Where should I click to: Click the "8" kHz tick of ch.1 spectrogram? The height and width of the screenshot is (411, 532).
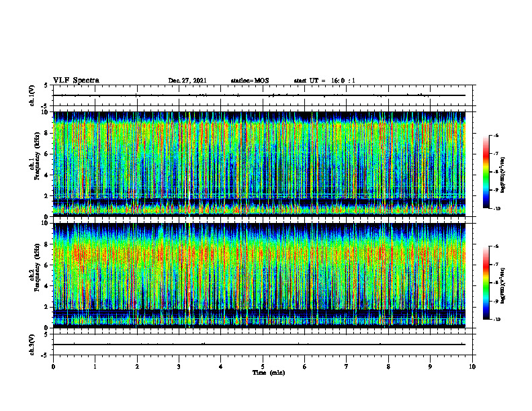click(x=46, y=133)
